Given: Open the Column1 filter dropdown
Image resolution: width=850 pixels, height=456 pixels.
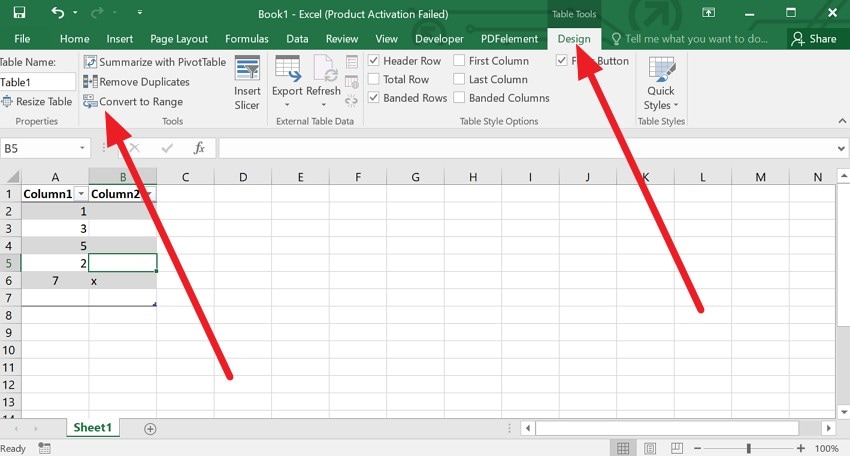Looking at the screenshot, I should pyautogui.click(x=81, y=194).
